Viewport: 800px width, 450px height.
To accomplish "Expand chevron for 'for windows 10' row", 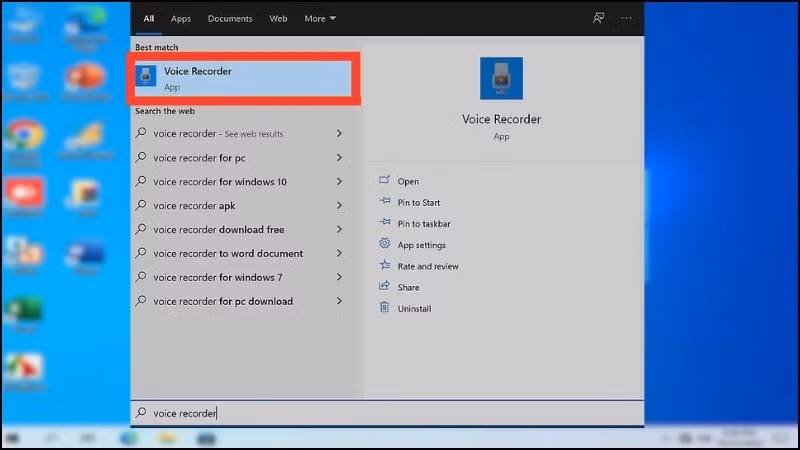I will click(x=339, y=182).
